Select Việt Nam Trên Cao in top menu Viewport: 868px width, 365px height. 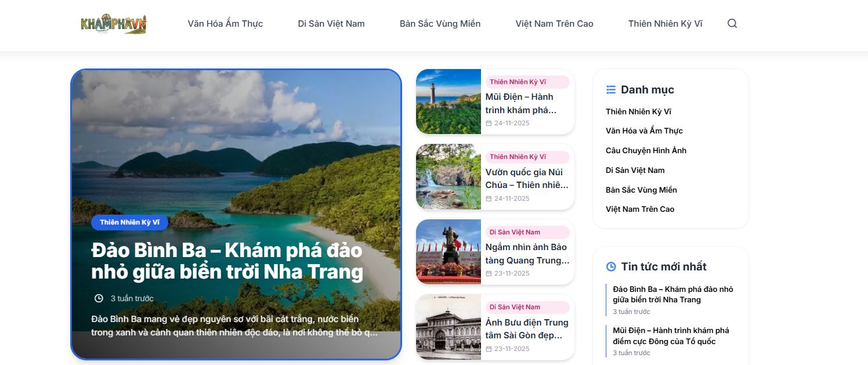point(554,24)
